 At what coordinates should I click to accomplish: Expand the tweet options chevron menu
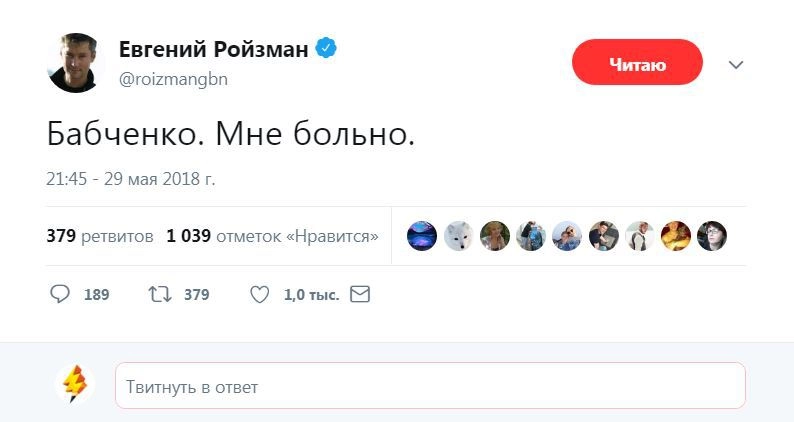click(x=736, y=65)
